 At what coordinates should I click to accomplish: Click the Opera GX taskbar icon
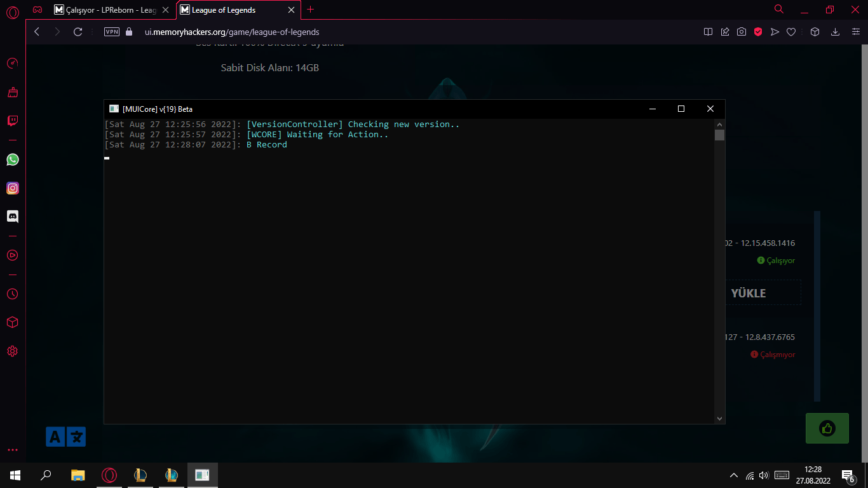pos(109,475)
